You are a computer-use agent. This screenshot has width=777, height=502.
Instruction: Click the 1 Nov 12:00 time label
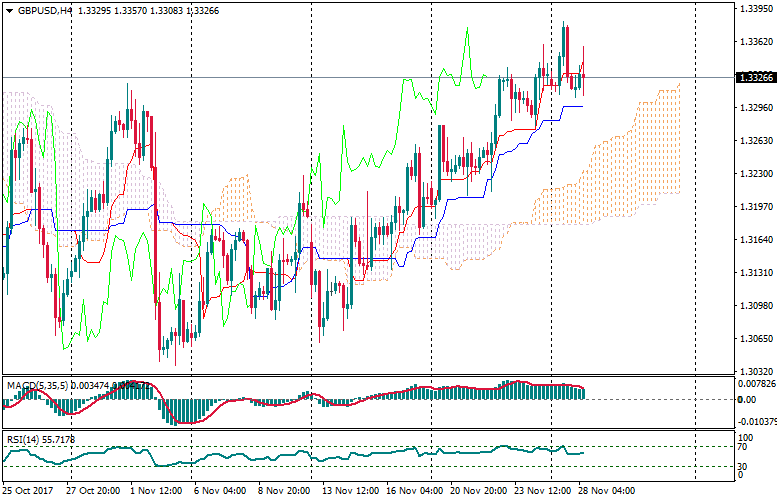(157, 492)
